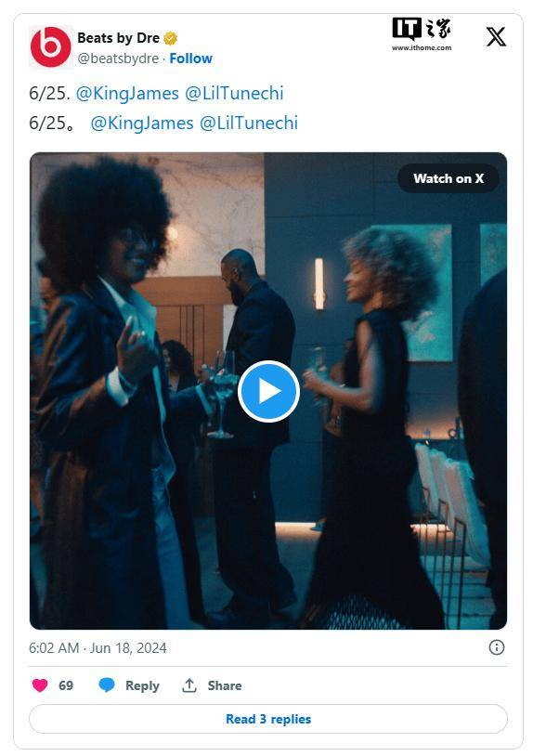Click the @beatsbydre handle
The height and width of the screenshot is (756, 533).
[x=118, y=59]
